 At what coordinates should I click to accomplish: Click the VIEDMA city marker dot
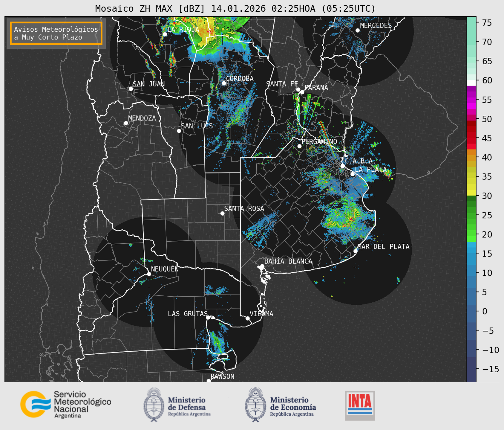point(247,318)
